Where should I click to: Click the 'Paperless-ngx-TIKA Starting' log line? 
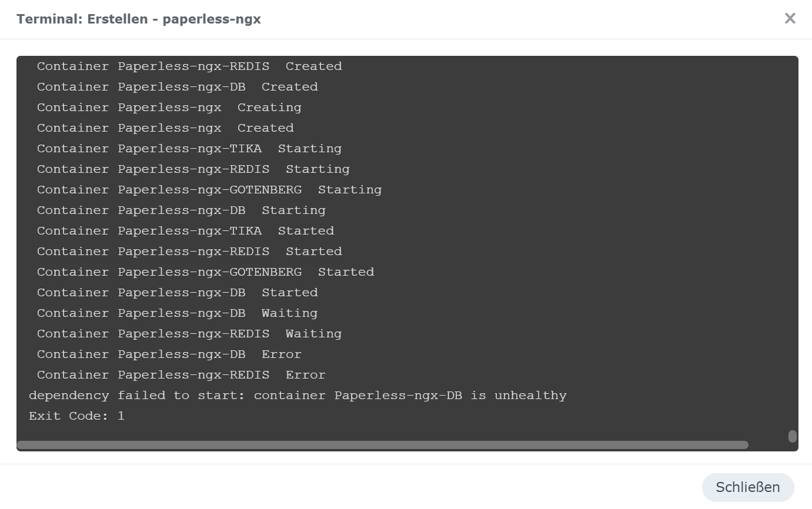[189, 149]
